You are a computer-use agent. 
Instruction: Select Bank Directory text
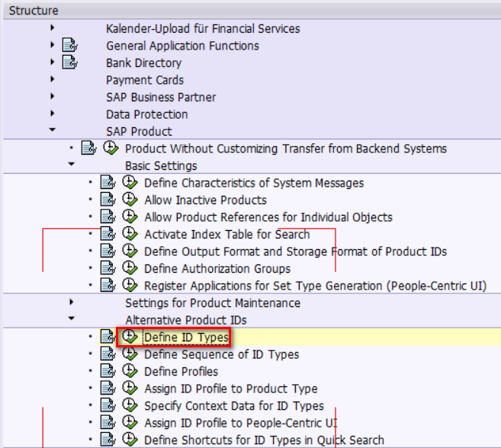point(144,63)
